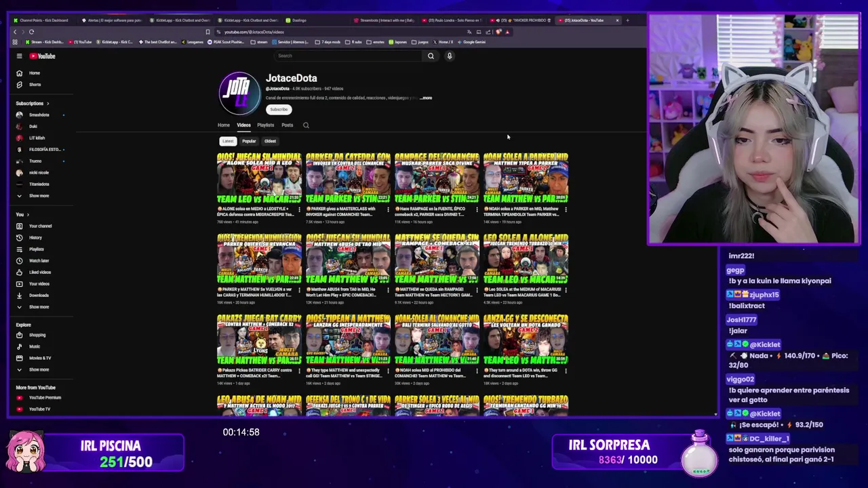Switch to channel Home tab
This screenshot has height=488, width=868.
(223, 125)
